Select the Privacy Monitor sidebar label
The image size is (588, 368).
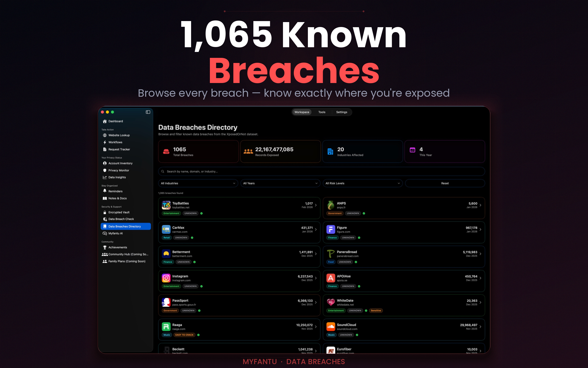coord(119,170)
